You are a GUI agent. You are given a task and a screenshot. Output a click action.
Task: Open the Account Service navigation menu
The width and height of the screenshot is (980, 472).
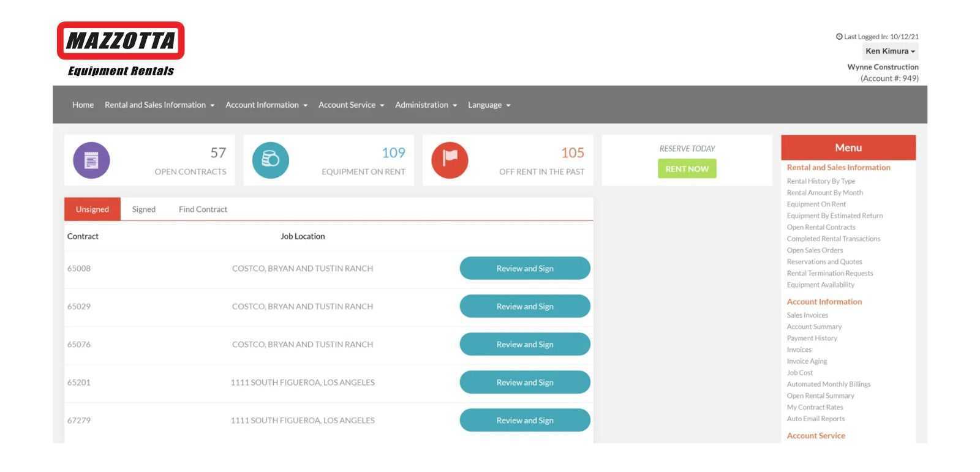[x=351, y=105]
